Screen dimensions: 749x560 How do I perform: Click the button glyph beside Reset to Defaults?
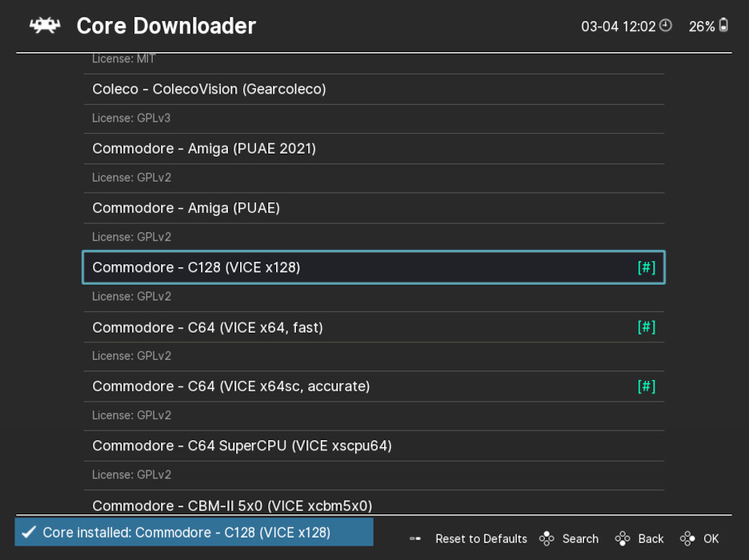pos(415,538)
